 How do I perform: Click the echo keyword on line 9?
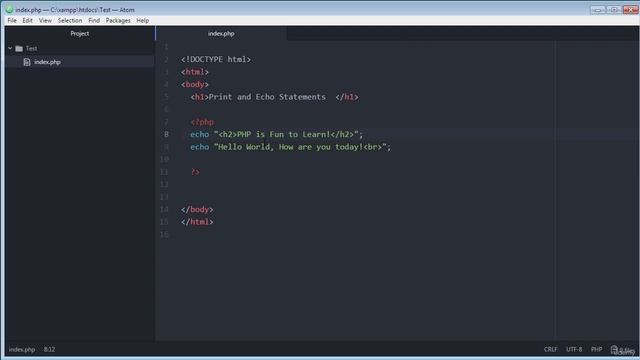[x=200, y=147]
